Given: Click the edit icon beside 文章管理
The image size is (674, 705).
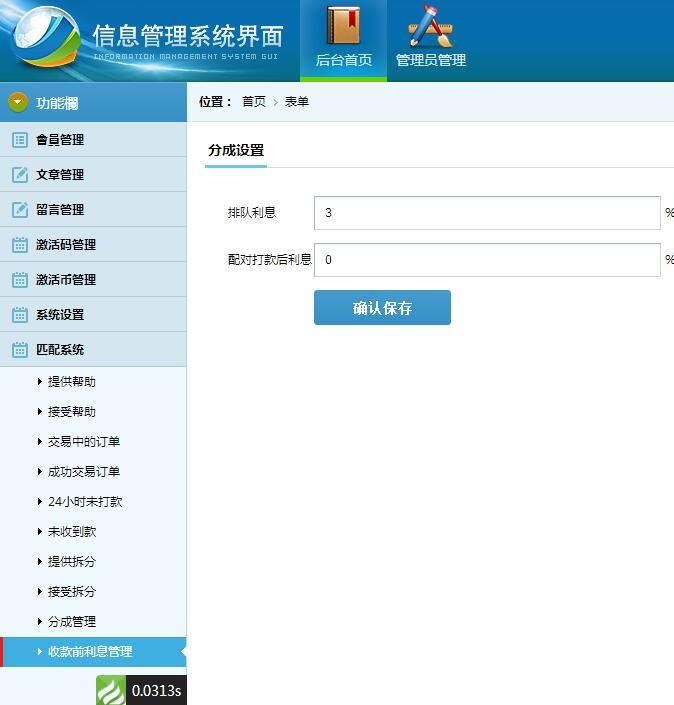Looking at the screenshot, I should pos(20,174).
